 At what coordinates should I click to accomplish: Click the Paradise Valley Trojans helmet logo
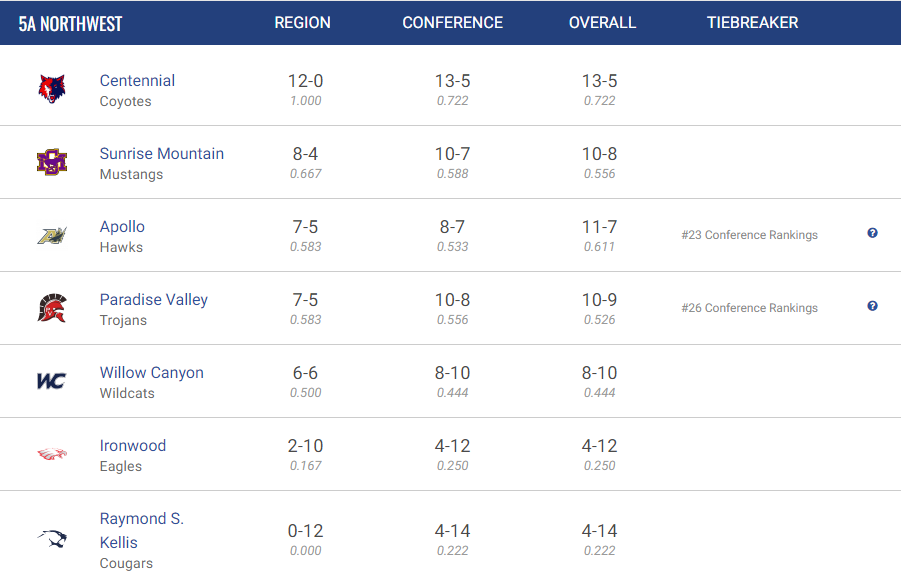click(52, 308)
